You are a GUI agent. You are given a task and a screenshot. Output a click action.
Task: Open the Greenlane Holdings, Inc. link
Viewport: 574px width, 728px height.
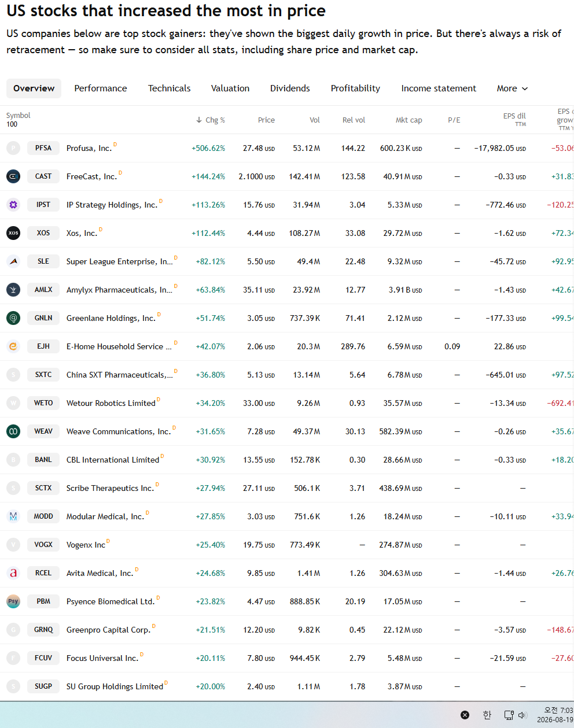pyautogui.click(x=111, y=319)
